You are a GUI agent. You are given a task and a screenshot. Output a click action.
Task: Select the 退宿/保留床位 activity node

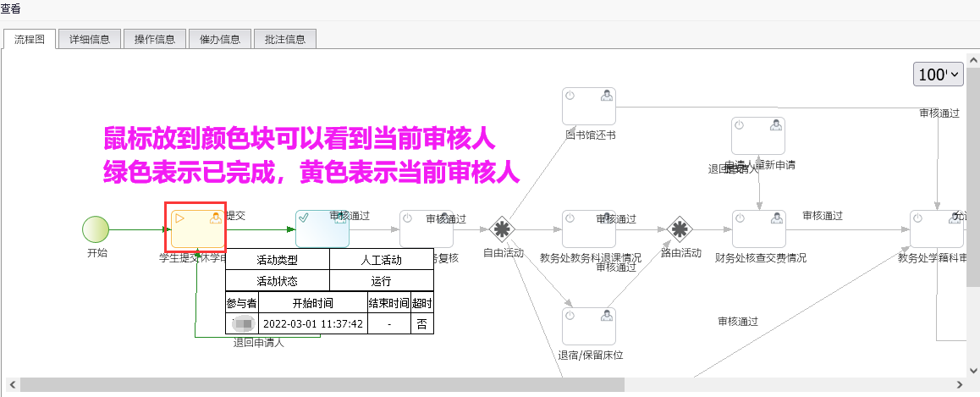click(x=589, y=326)
